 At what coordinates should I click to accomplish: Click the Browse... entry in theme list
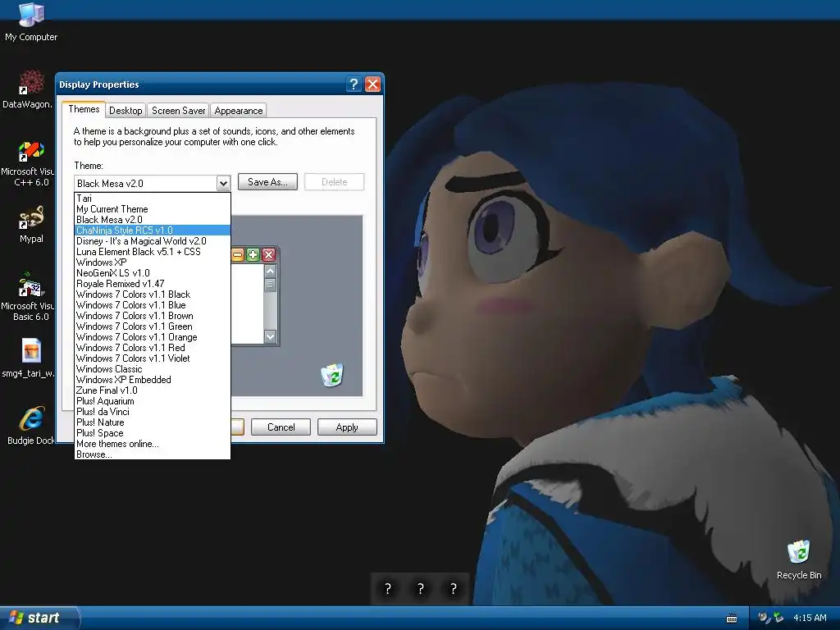pos(152,454)
